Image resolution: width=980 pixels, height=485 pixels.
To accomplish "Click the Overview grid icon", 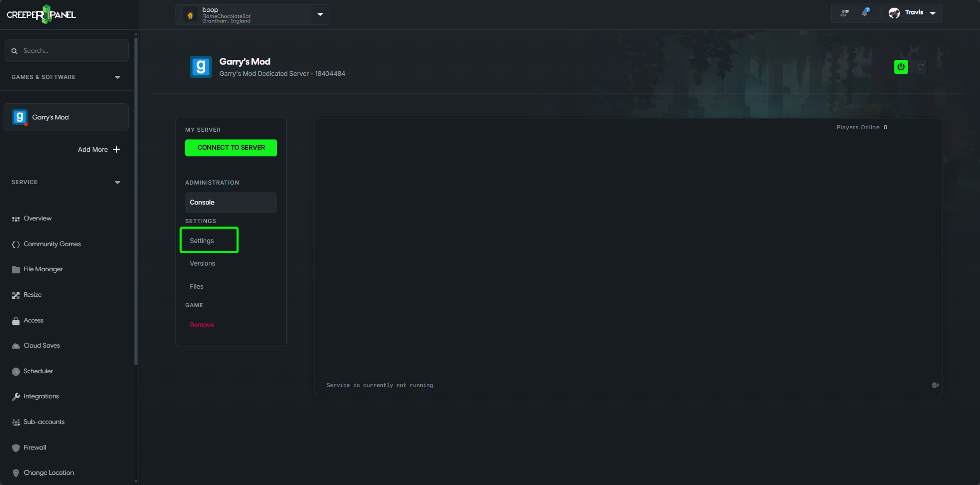I will click(16, 219).
